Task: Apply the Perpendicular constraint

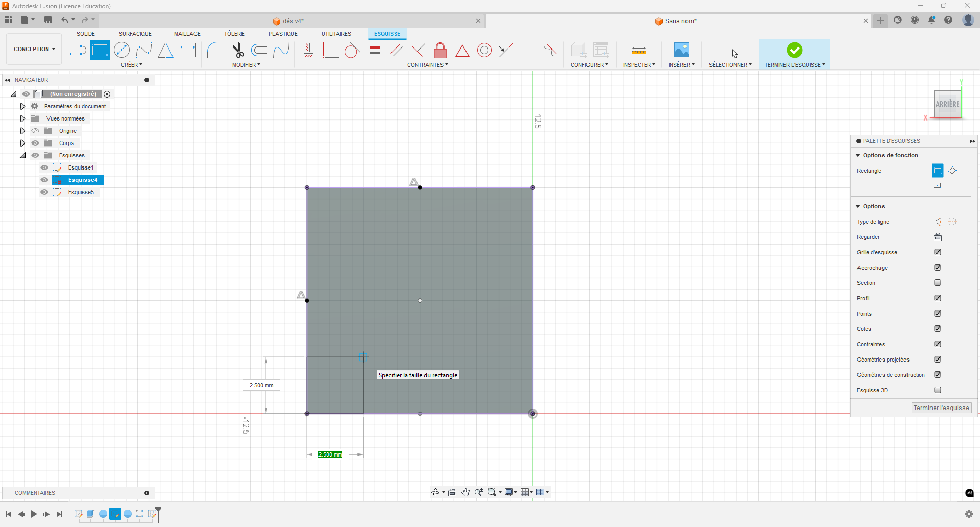Action: tap(418, 50)
